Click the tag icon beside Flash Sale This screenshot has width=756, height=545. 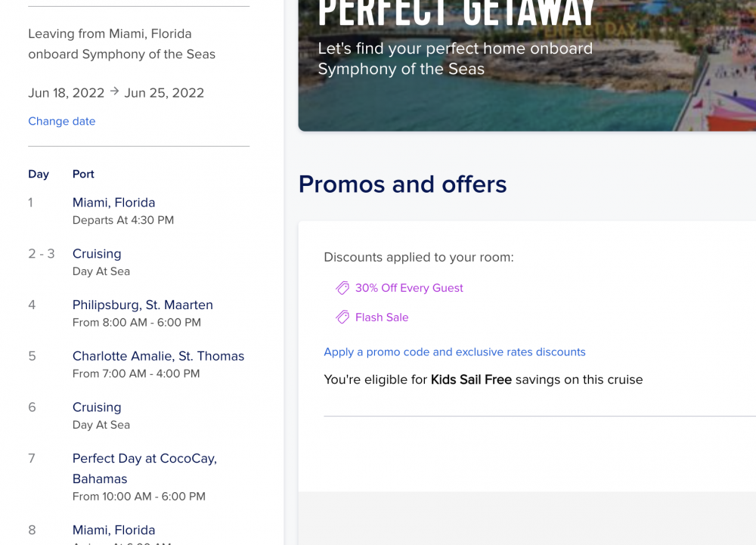[342, 317]
